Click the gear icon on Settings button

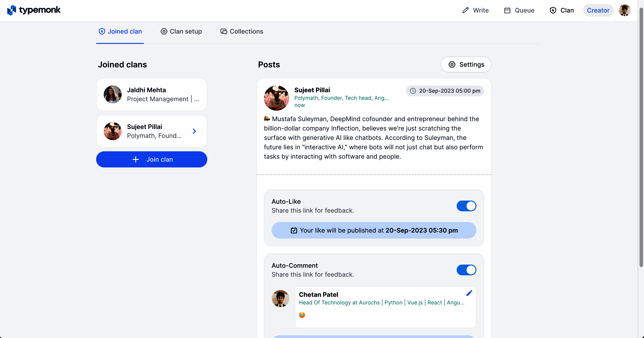452,64
